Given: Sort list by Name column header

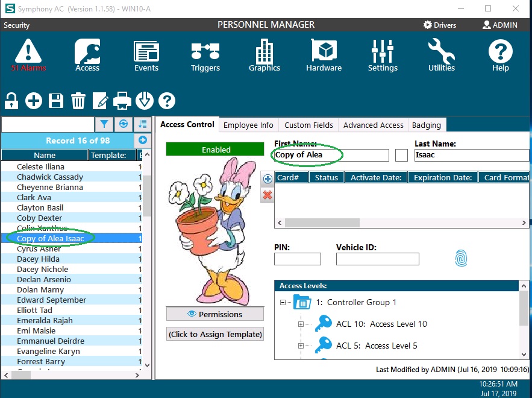Looking at the screenshot, I should (45, 155).
